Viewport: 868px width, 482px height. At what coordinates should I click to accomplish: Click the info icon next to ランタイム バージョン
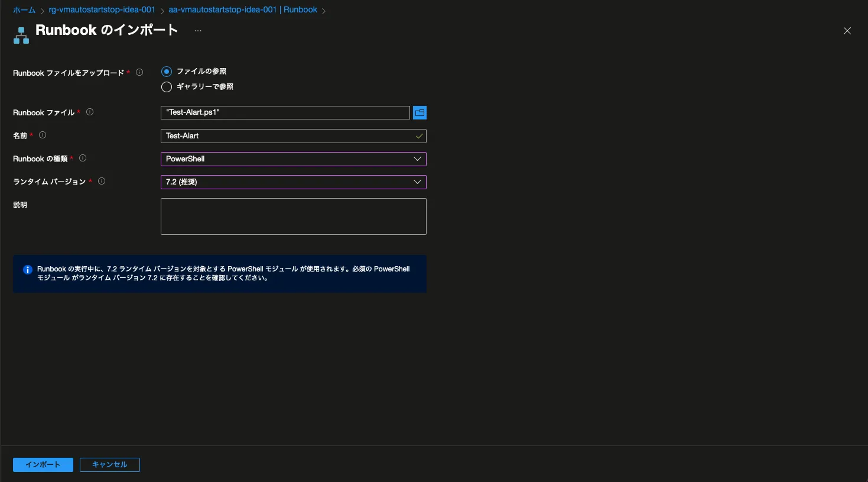[x=102, y=181]
